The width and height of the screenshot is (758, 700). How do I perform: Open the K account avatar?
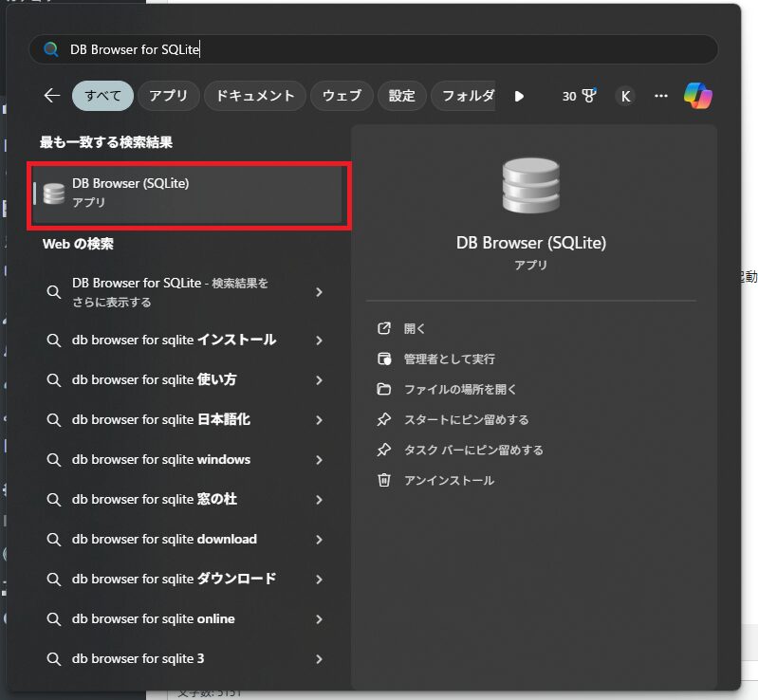625,96
